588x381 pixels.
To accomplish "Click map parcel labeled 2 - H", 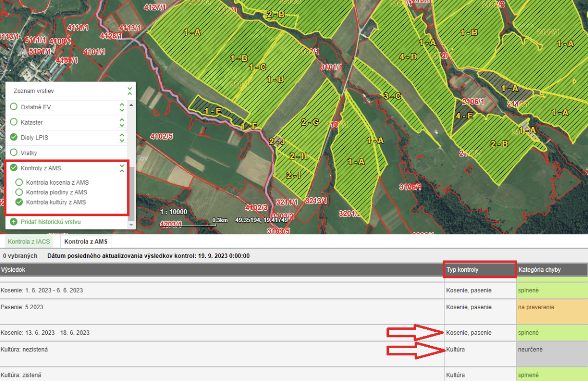I will click(x=299, y=156).
